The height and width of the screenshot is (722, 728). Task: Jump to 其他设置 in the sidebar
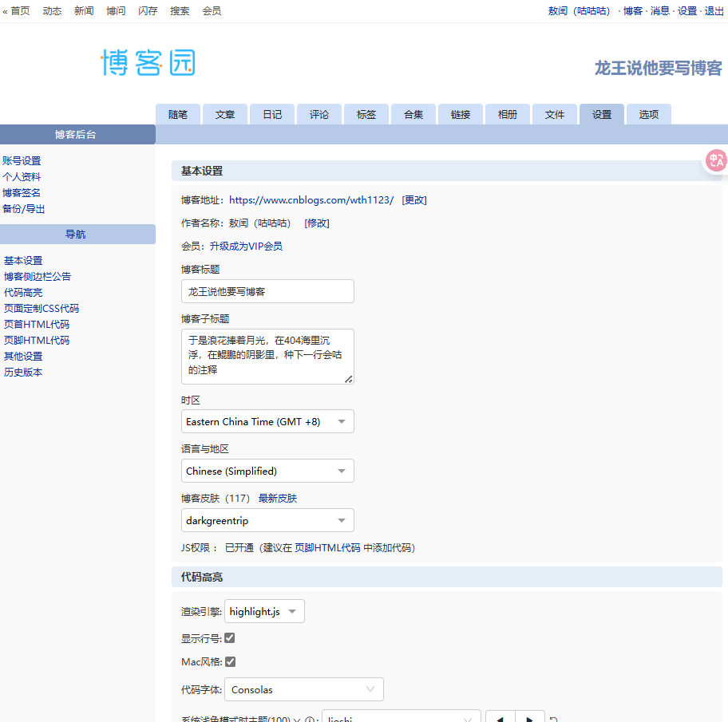pyautogui.click(x=23, y=356)
